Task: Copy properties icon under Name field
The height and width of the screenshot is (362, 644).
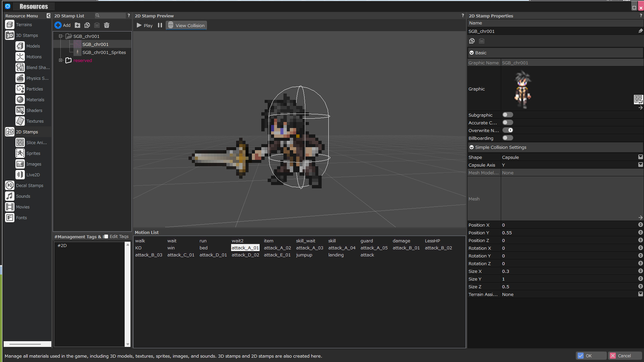Action: click(x=472, y=41)
